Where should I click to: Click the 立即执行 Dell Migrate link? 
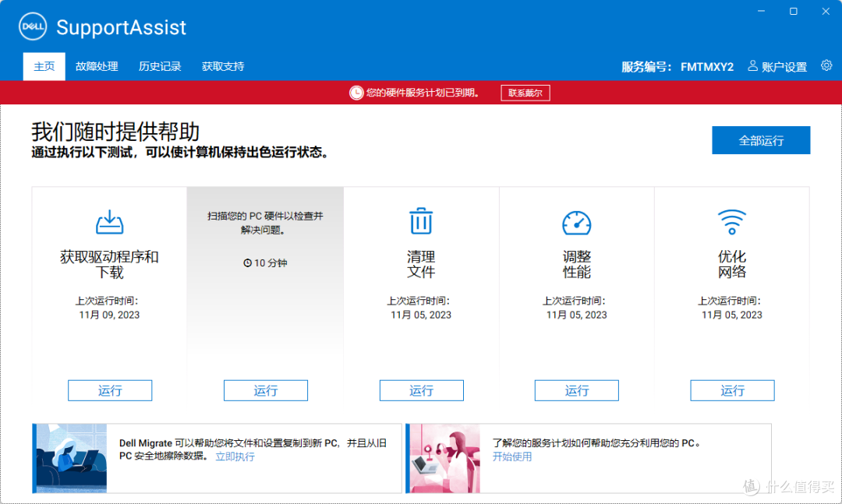tap(235, 456)
